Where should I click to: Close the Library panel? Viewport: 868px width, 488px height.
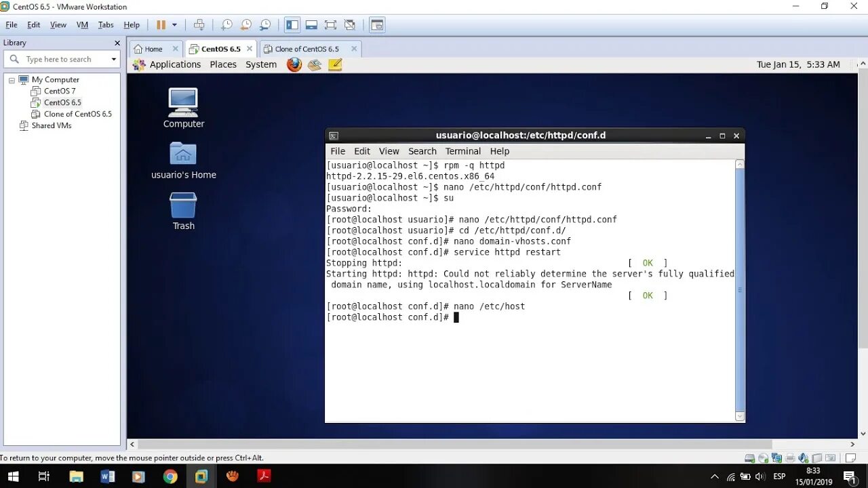point(117,43)
